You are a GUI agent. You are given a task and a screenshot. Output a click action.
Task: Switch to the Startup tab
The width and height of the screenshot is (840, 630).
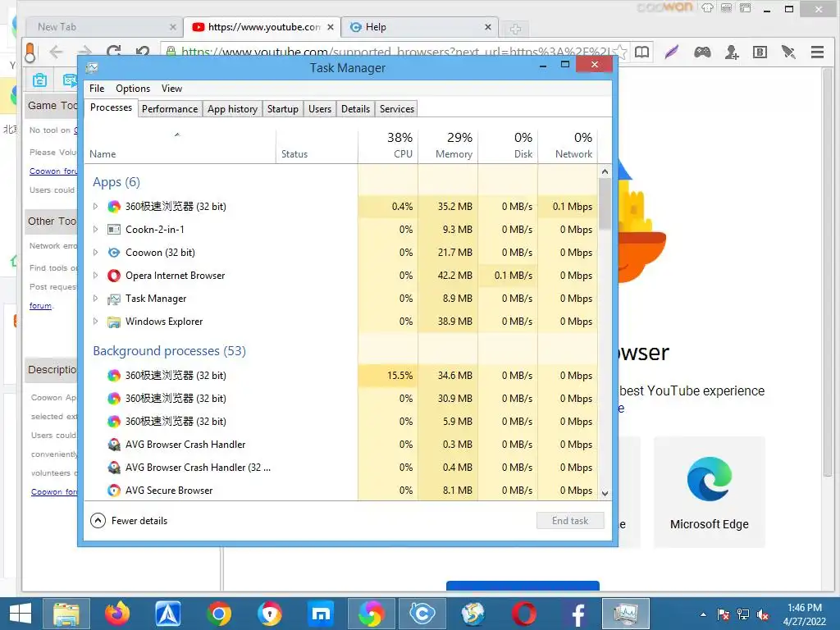(x=283, y=109)
